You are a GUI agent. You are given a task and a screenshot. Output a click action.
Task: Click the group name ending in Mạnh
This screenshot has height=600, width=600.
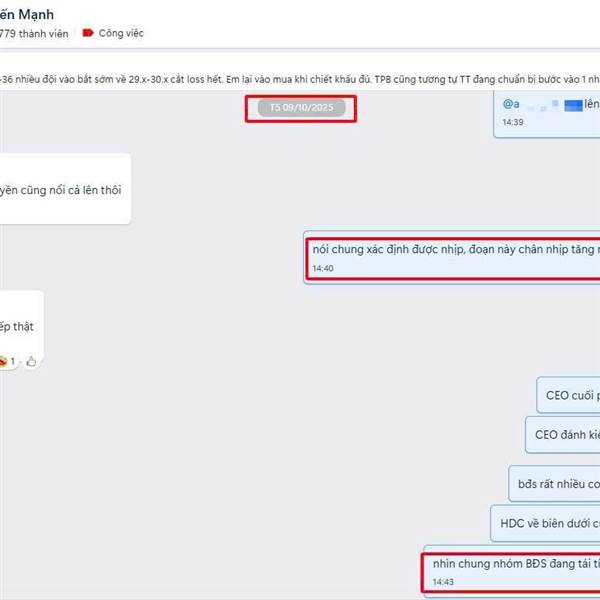click(27, 15)
